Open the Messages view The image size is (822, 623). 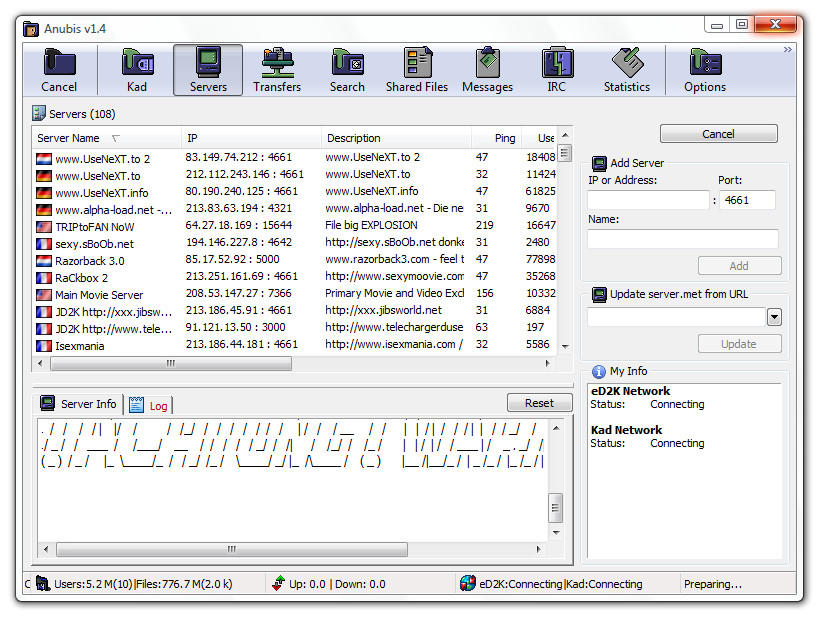(488, 70)
